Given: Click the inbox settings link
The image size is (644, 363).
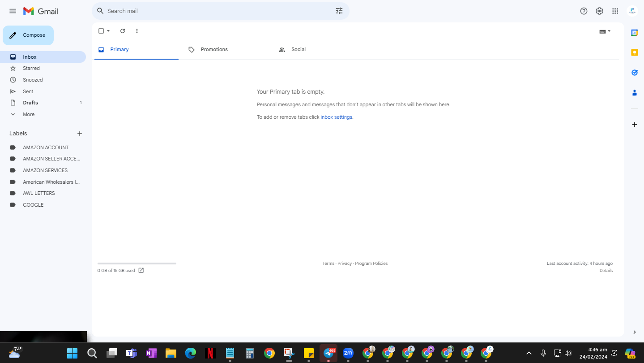Looking at the screenshot, I should click(337, 117).
